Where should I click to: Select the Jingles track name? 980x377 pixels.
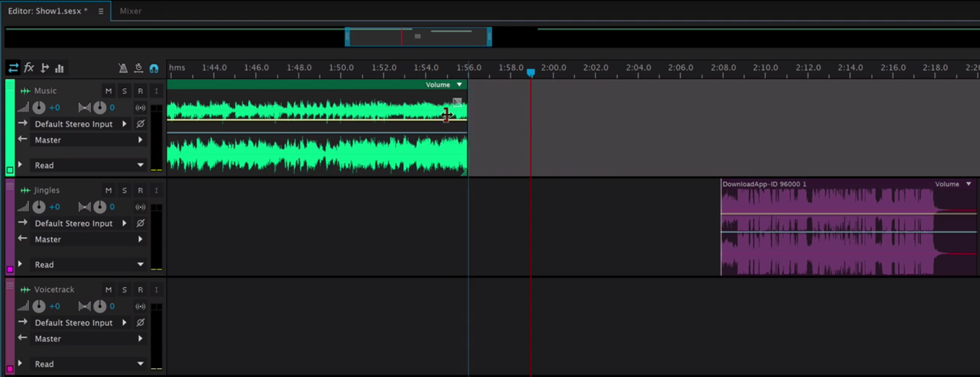click(46, 190)
